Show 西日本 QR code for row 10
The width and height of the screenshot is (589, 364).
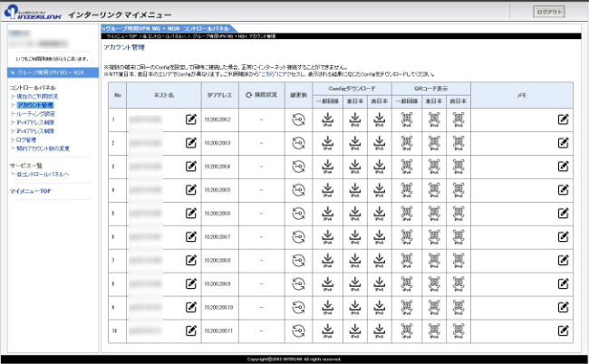459,330
